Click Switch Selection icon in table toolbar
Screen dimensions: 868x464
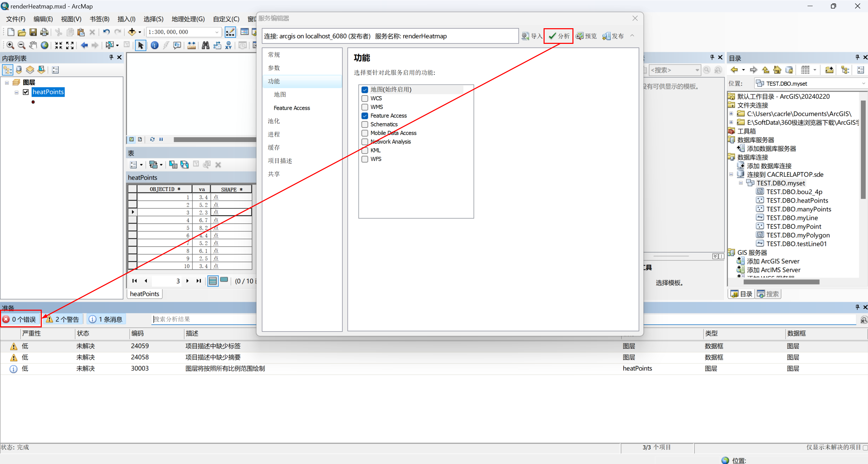(x=184, y=165)
